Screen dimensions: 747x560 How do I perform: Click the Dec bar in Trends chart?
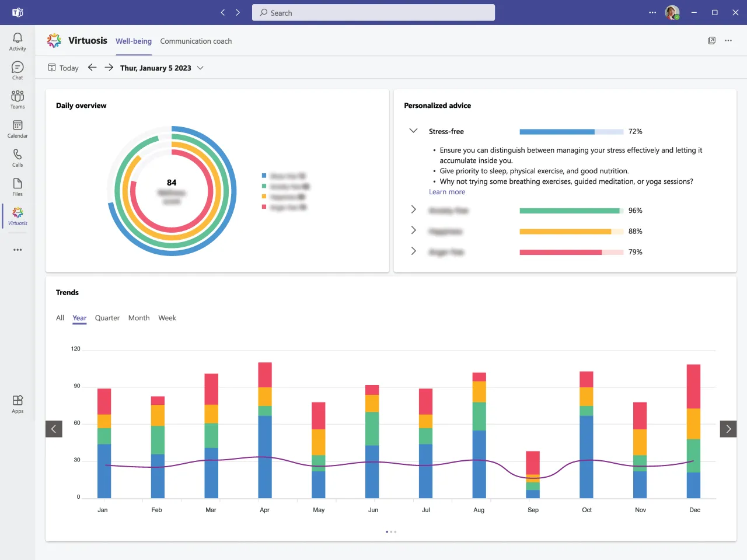(694, 431)
